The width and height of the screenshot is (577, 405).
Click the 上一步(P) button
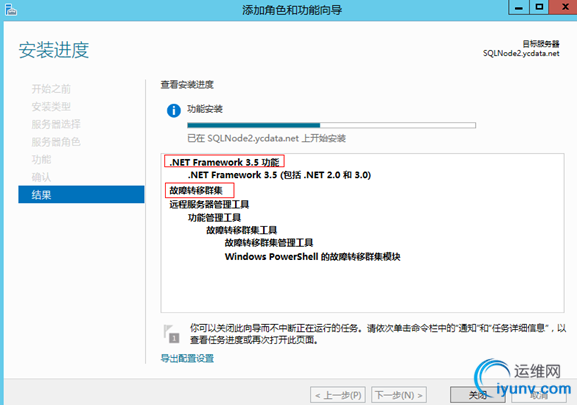[338, 395]
